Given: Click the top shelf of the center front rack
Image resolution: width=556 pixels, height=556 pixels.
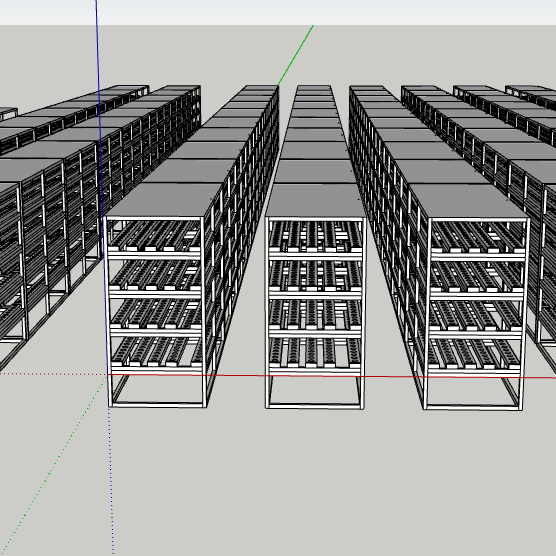Looking at the screenshot, I should coord(315,239).
